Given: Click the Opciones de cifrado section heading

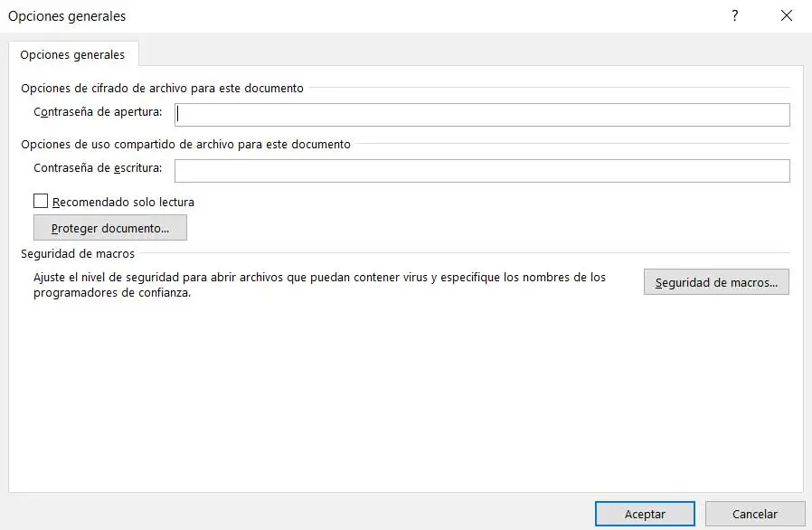Looking at the screenshot, I should (162, 89).
